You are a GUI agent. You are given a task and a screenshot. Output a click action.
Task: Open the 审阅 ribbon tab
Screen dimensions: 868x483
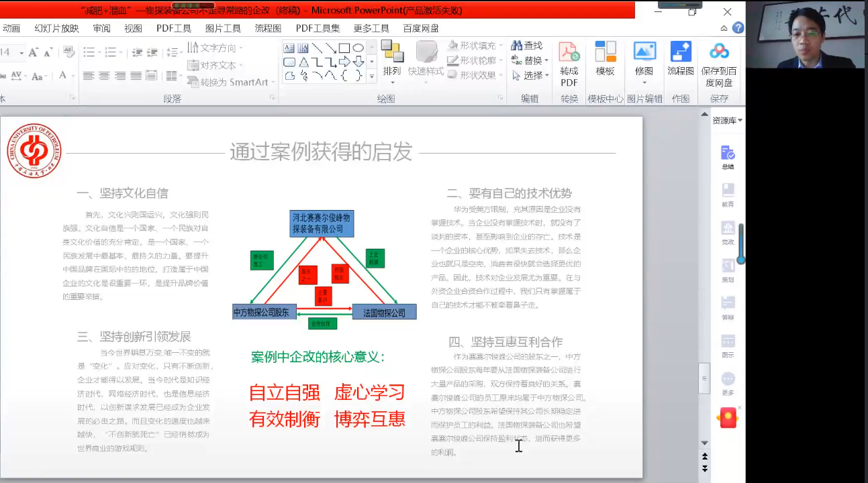point(101,28)
